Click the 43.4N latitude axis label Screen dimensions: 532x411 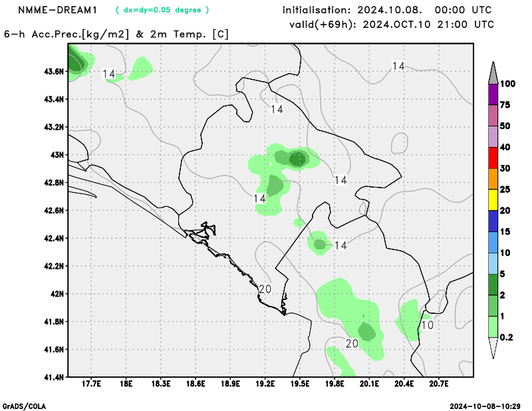(54, 99)
